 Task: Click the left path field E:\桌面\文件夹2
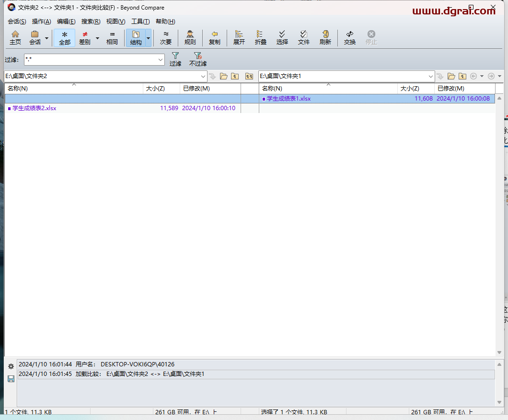tap(102, 76)
